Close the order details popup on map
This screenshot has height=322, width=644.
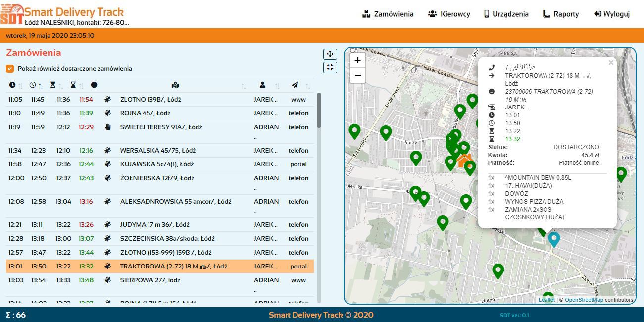coord(611,63)
